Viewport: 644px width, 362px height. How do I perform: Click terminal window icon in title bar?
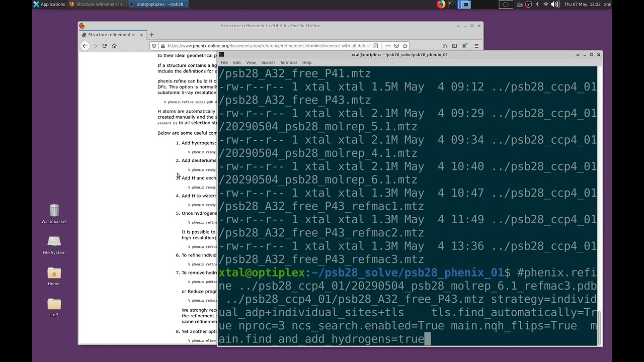221,54
